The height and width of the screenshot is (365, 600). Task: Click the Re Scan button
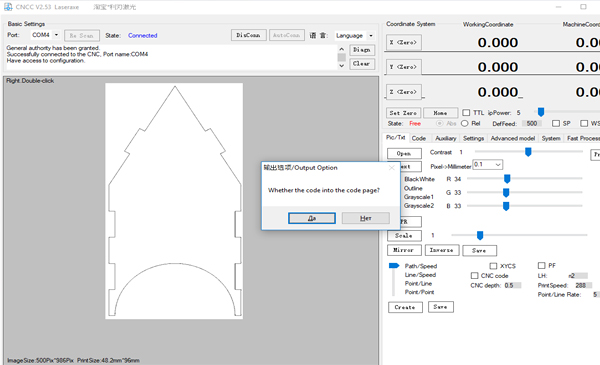pos(82,36)
